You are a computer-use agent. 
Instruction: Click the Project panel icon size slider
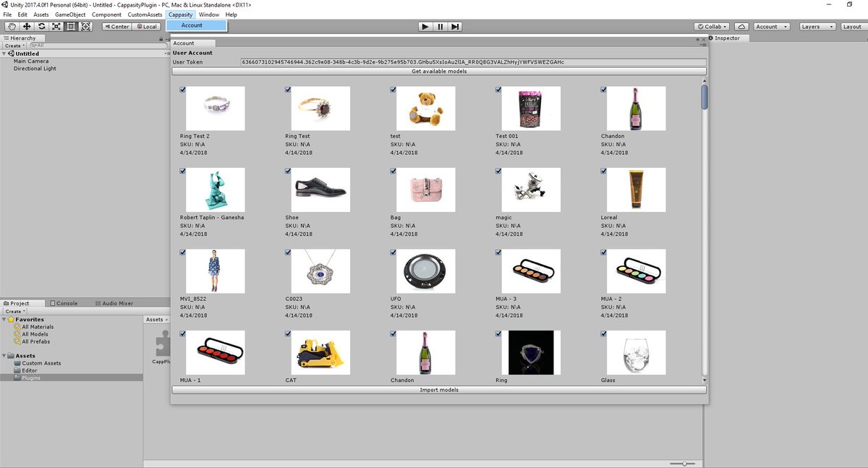pyautogui.click(x=682, y=463)
